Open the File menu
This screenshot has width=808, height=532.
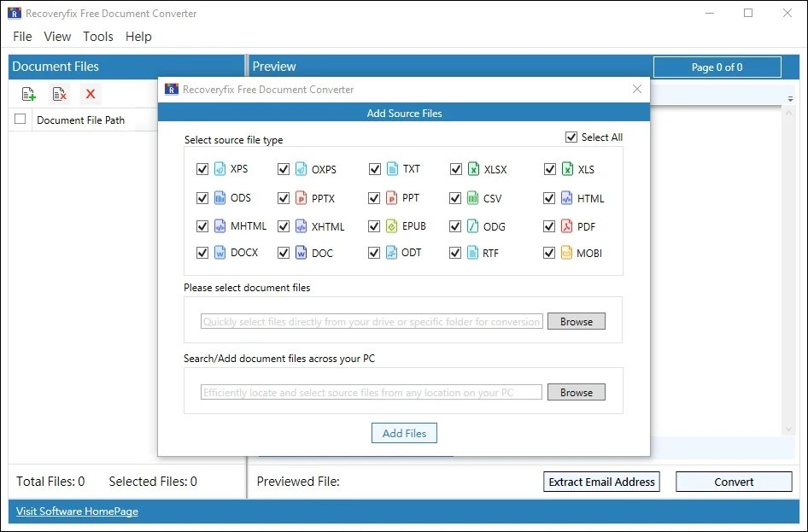[22, 37]
